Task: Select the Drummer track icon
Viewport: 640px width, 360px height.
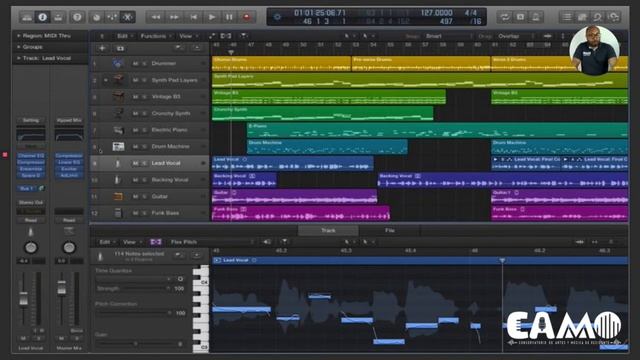Action: (118, 64)
